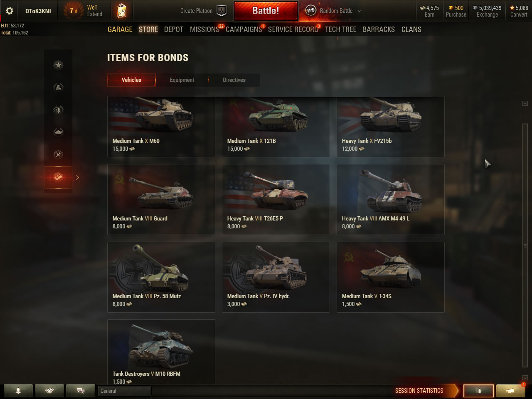Open the TECH TREE menu
This screenshot has height=399, width=532.
(341, 29)
